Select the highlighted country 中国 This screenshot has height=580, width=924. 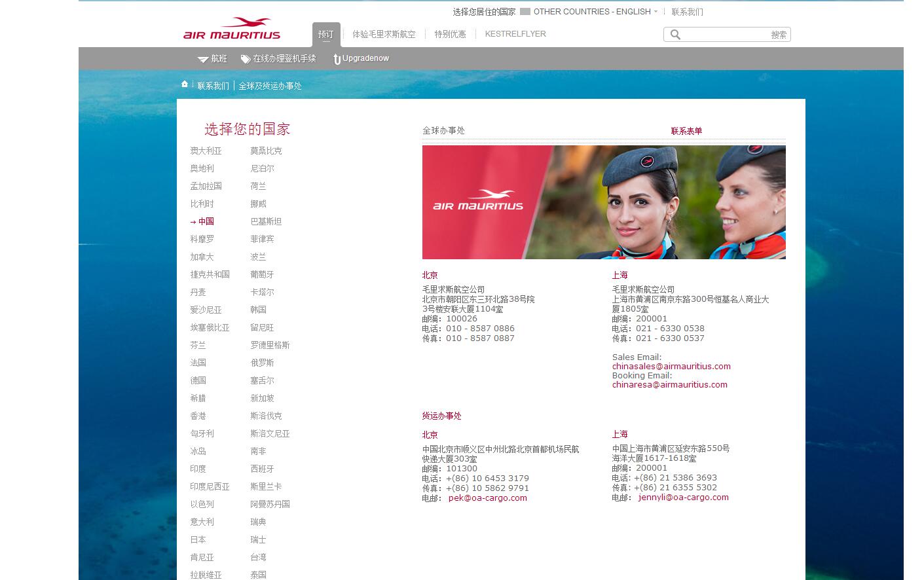pyautogui.click(x=206, y=221)
